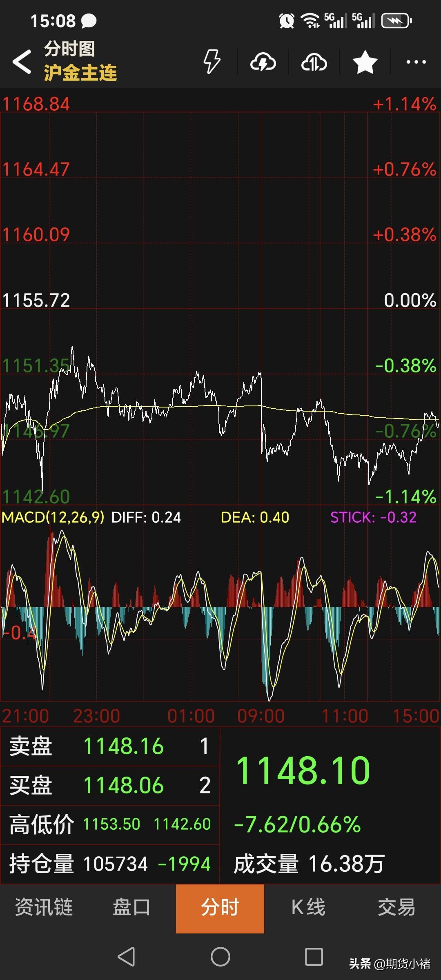Select the 分时 tab

(x=220, y=908)
